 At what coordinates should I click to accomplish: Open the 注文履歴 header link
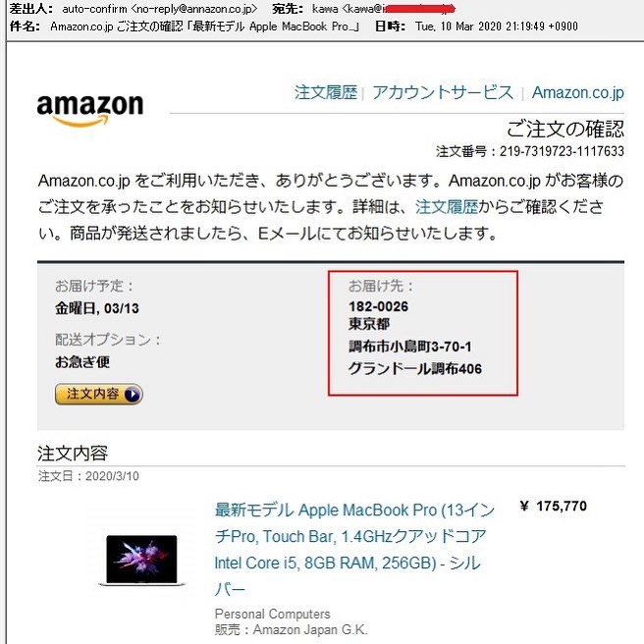click(x=326, y=92)
